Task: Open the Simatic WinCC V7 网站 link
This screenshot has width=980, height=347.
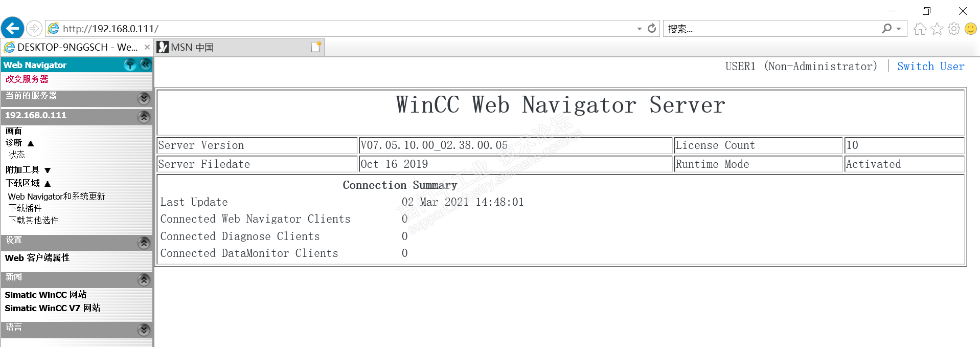Action: [x=53, y=308]
